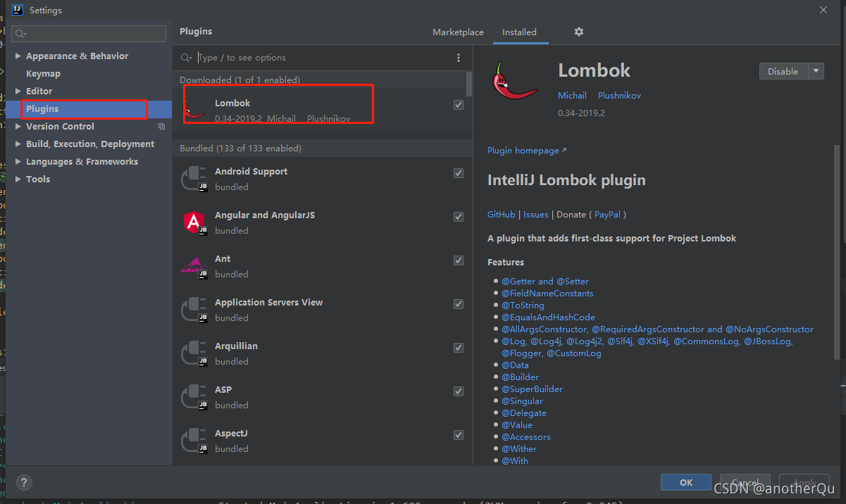This screenshot has height=504, width=846.
Task: Click the settings search magnifier icon
Action: tap(20, 34)
